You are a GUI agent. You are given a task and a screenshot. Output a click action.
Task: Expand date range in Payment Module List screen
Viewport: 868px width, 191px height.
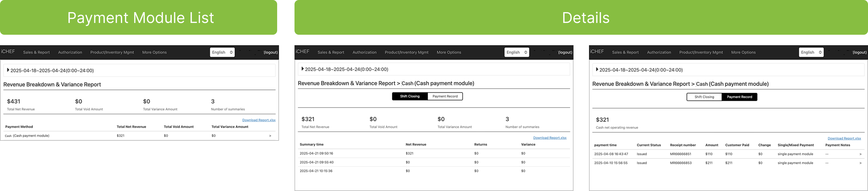[x=8, y=70]
